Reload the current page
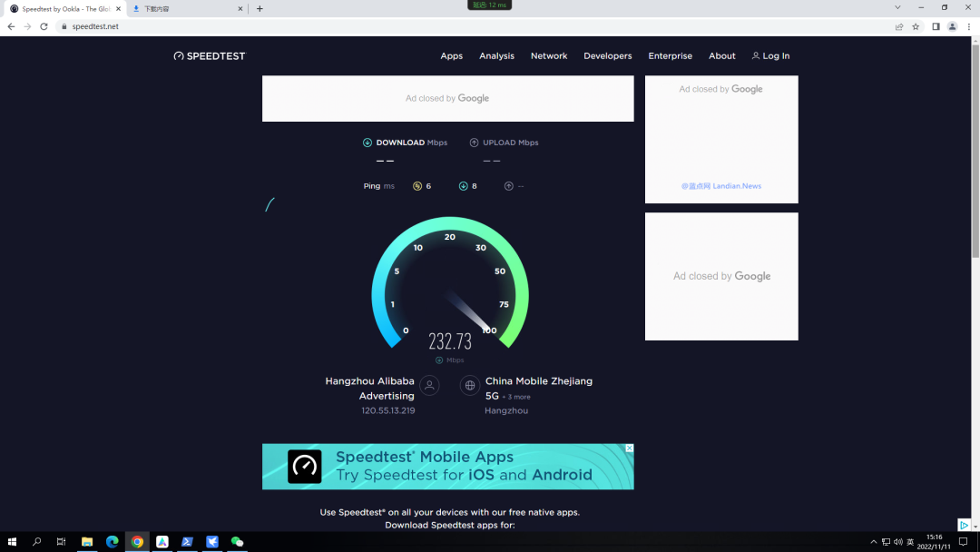The width and height of the screenshot is (980, 552). pyautogui.click(x=44, y=26)
